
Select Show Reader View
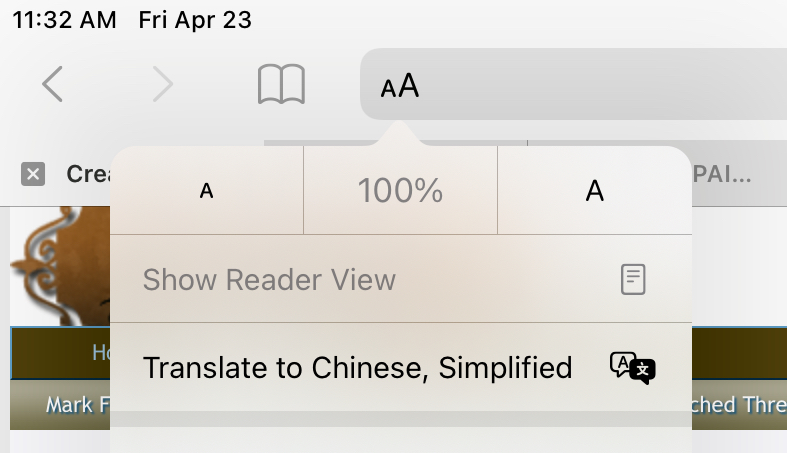click(270, 279)
